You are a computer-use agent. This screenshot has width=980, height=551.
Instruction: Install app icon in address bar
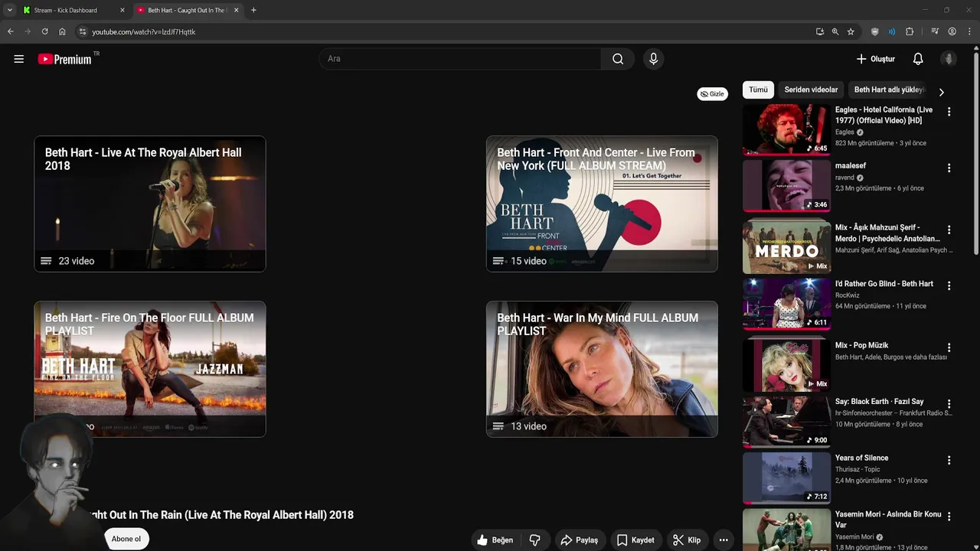tap(820, 31)
